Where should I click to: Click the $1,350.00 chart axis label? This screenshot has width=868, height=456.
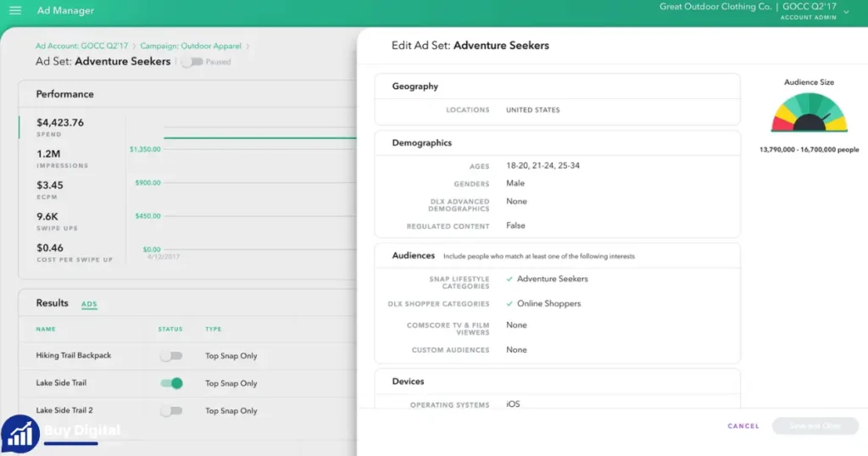tap(145, 149)
